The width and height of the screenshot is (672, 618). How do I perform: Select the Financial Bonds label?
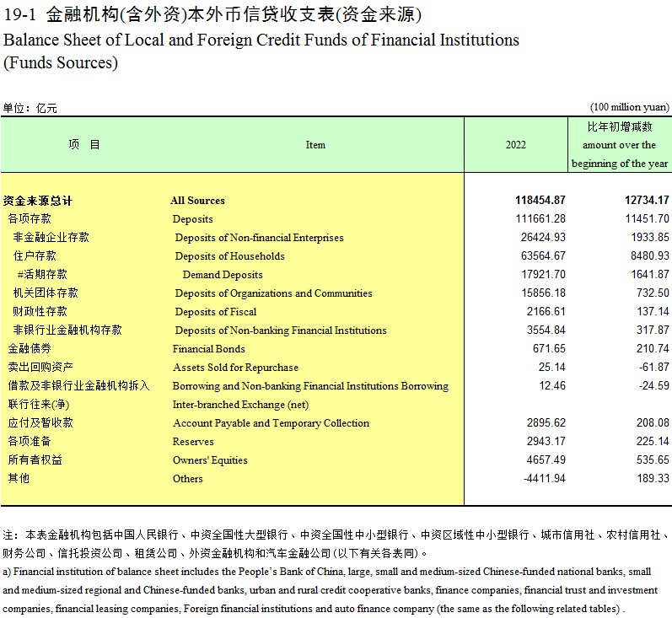[x=209, y=349]
